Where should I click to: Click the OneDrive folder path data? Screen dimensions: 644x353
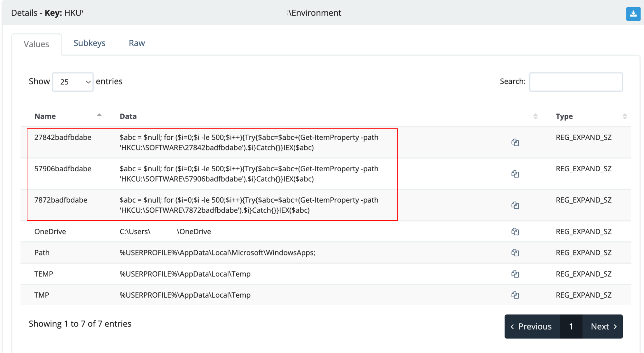[x=165, y=232]
